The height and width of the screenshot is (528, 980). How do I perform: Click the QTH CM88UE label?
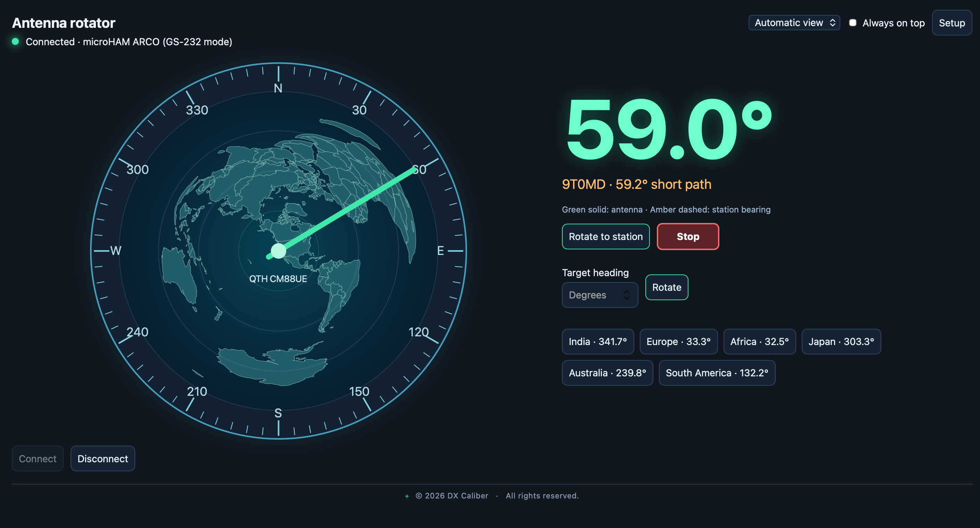278,279
